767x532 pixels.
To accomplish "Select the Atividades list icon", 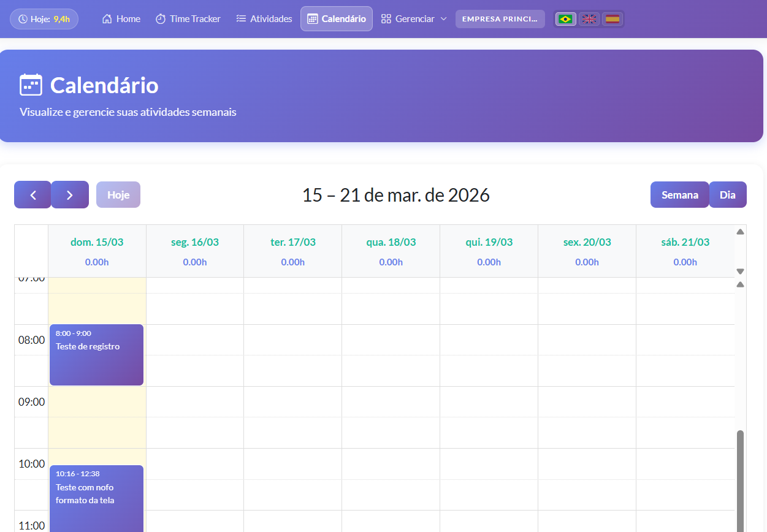I will pos(242,18).
